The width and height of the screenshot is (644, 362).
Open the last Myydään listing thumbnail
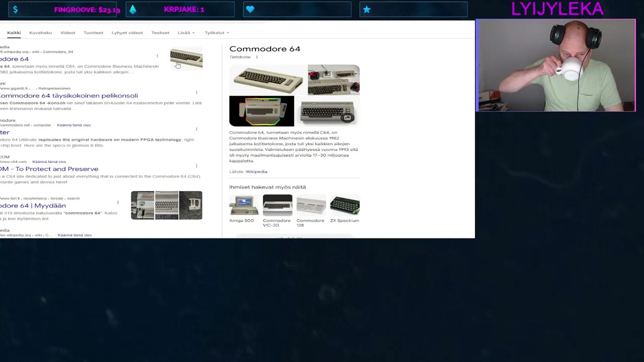(191, 205)
